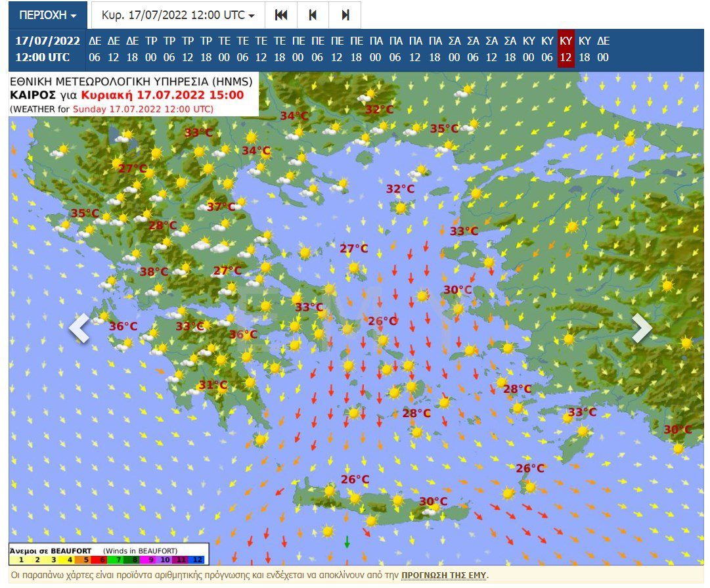Open the ΠΕΡΙΟΧΗ region dropdown

point(48,15)
